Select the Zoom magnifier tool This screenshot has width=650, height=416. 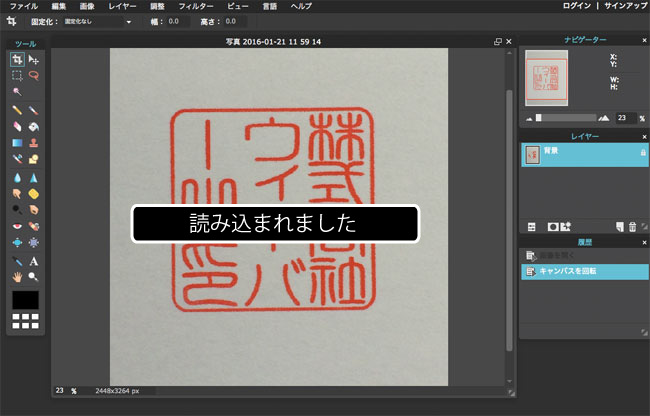click(34, 277)
